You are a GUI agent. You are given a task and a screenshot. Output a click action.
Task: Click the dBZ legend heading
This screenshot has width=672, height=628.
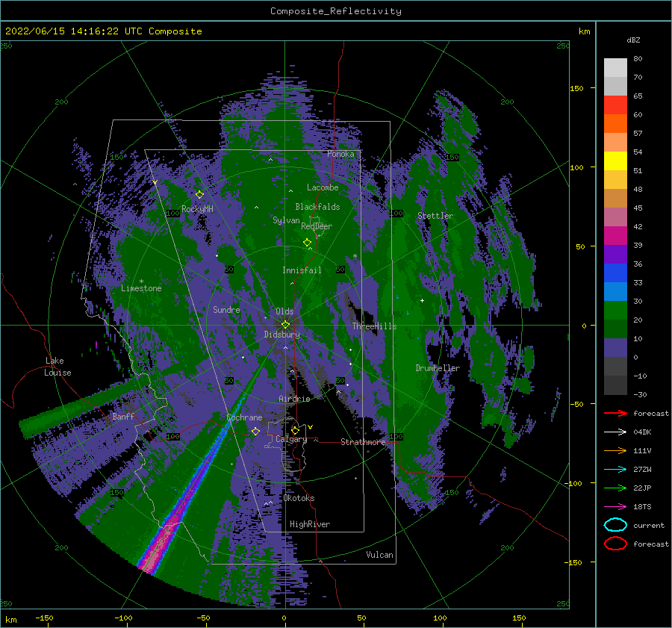coord(633,40)
